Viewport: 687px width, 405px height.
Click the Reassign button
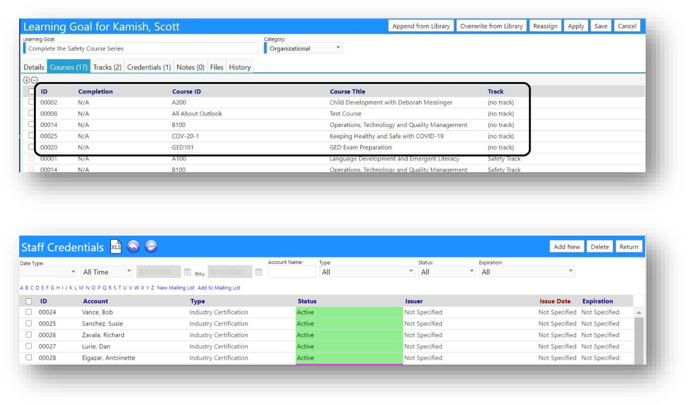point(545,26)
